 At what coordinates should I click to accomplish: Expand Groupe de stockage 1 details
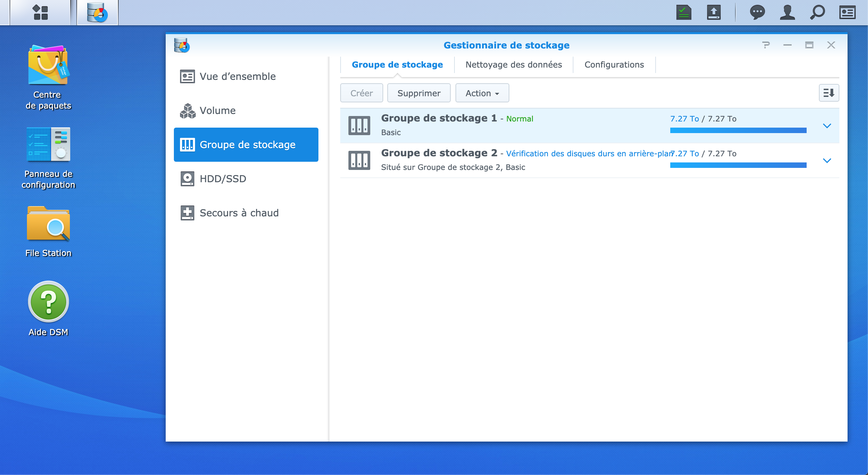[x=827, y=126]
